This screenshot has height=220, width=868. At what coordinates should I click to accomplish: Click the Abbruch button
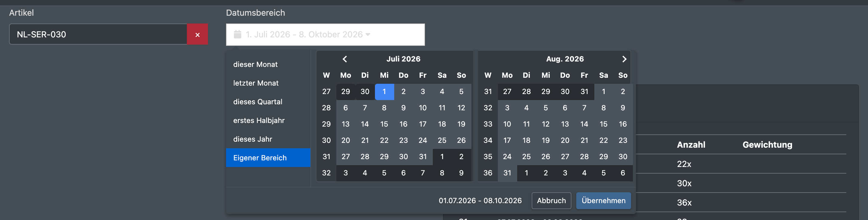(551, 200)
